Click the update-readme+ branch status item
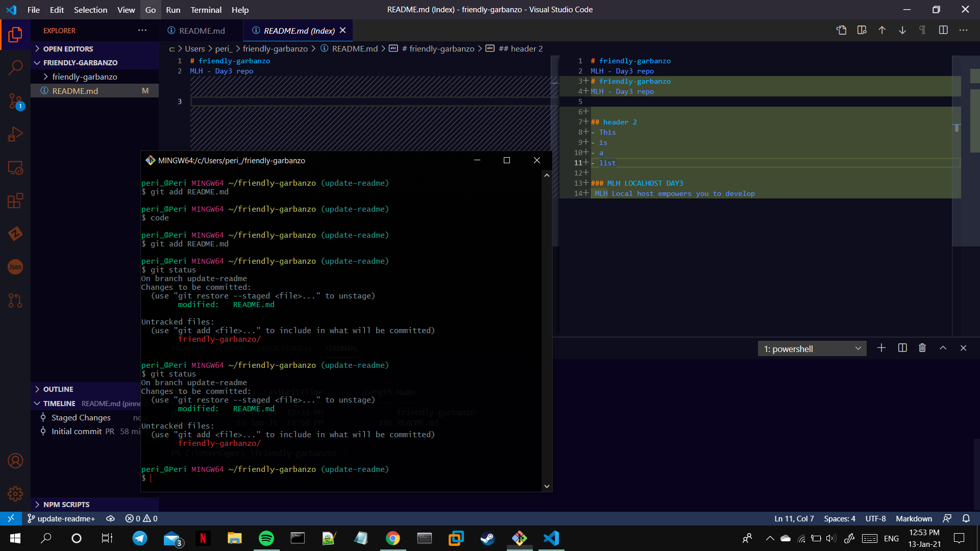The height and width of the screenshot is (551, 980). [61, 518]
